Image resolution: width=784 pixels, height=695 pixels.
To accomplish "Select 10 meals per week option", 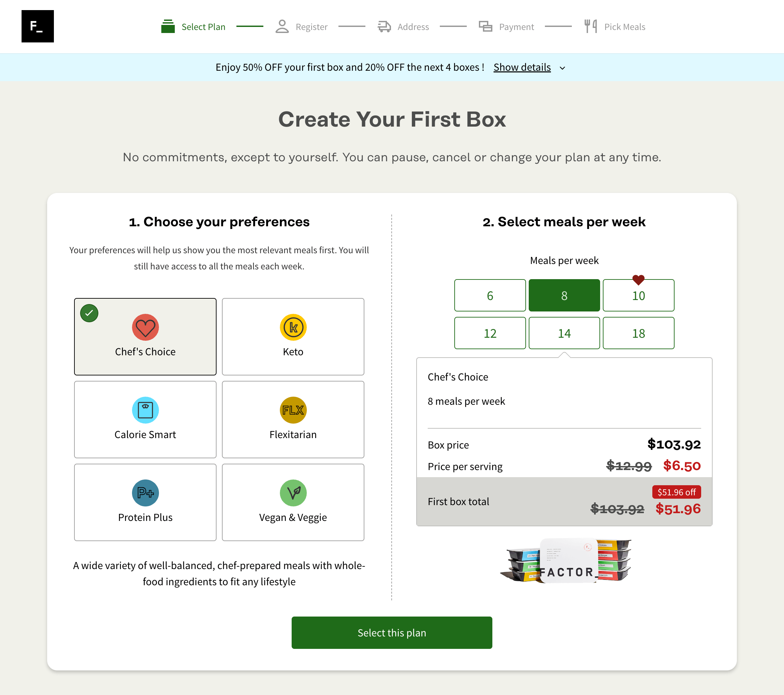I will 638,295.
